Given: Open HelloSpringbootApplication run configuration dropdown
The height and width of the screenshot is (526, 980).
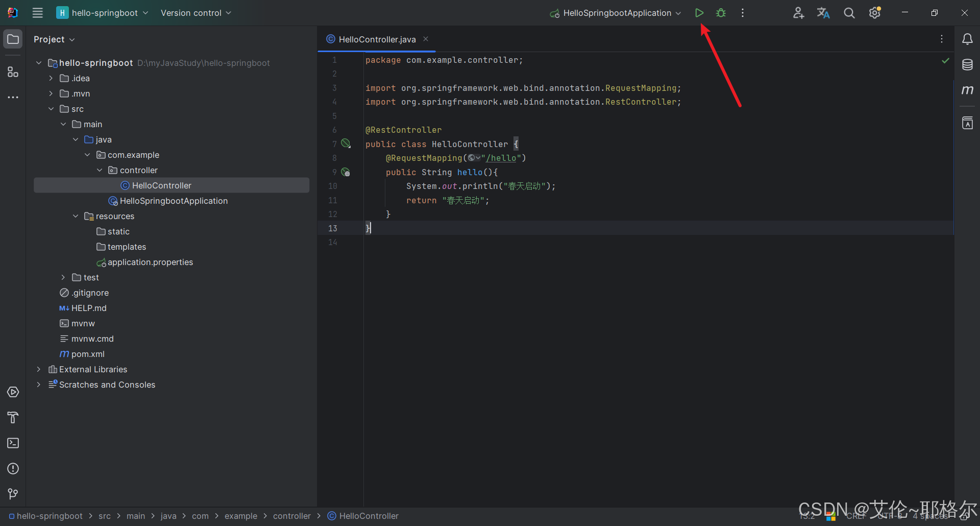Looking at the screenshot, I should coord(616,13).
